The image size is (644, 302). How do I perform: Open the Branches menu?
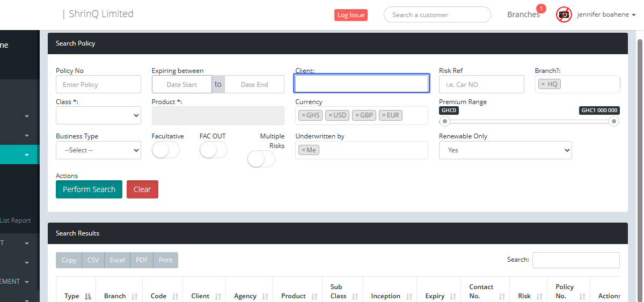[x=523, y=15]
